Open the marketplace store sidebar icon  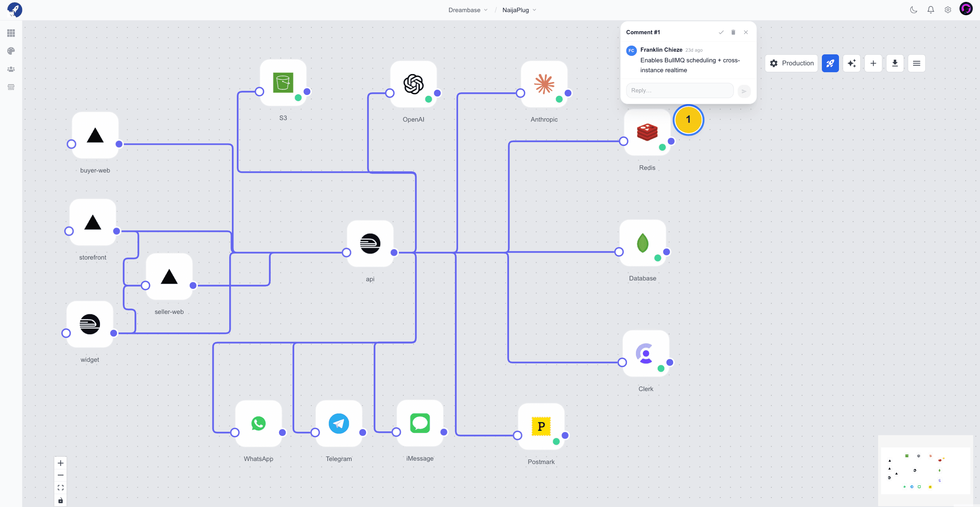point(11,87)
